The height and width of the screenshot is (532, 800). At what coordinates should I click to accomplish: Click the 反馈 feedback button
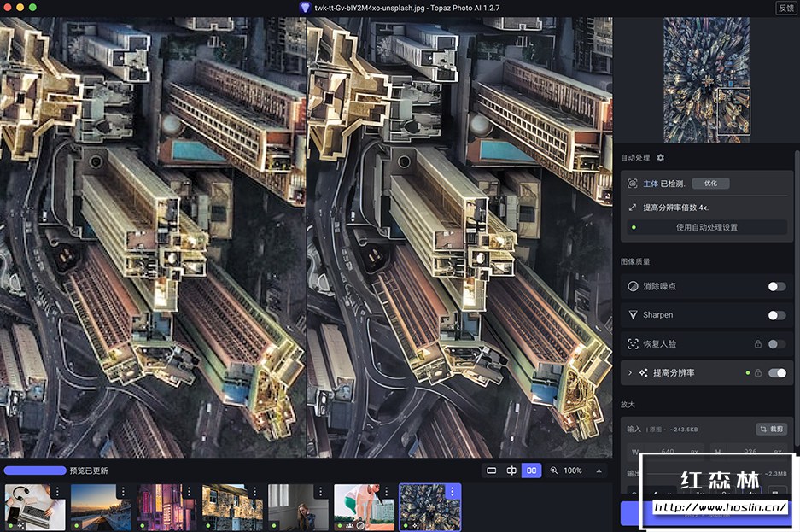pos(785,8)
